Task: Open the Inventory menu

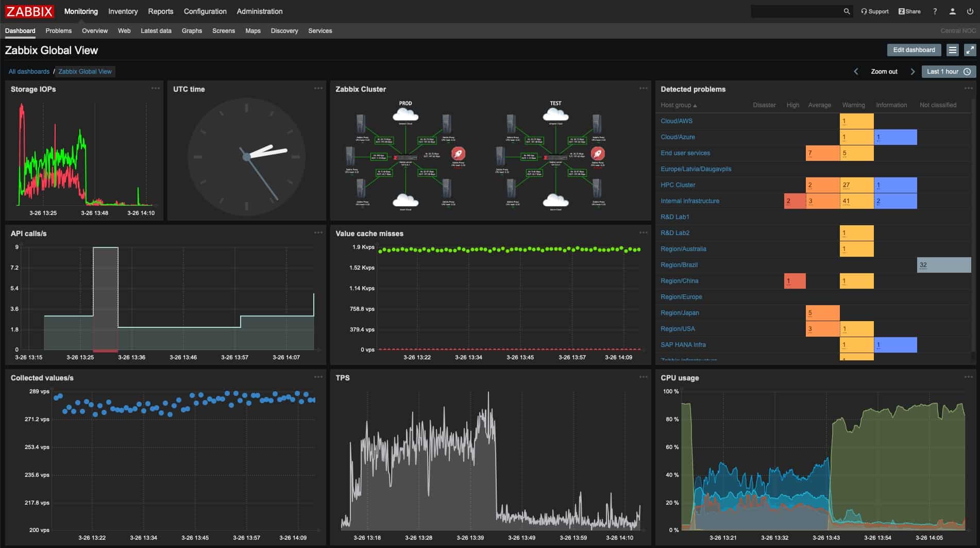Action: point(123,11)
